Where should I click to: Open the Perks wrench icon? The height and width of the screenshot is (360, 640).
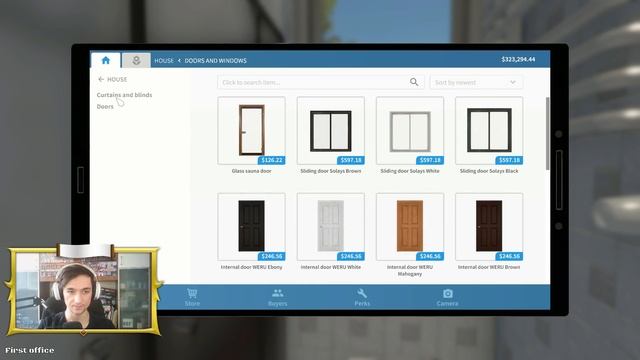(362, 297)
